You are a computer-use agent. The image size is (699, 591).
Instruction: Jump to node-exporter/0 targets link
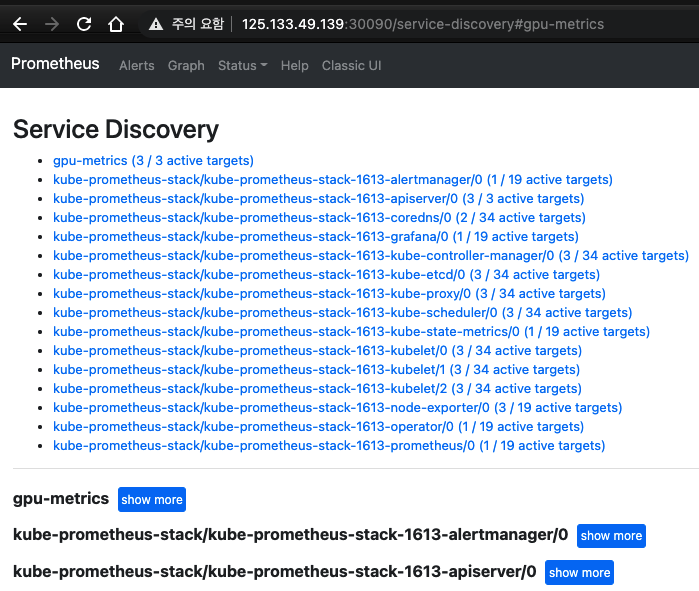[337, 408]
